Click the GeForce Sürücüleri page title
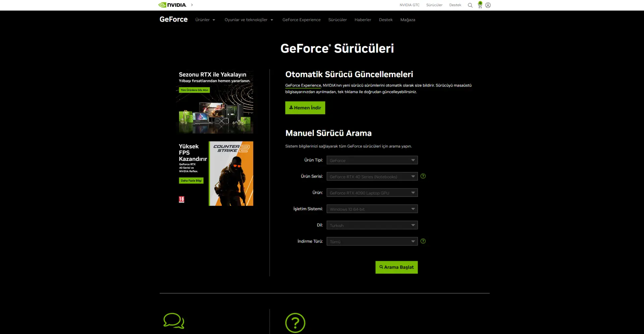The height and width of the screenshot is (334, 644). pos(337,48)
